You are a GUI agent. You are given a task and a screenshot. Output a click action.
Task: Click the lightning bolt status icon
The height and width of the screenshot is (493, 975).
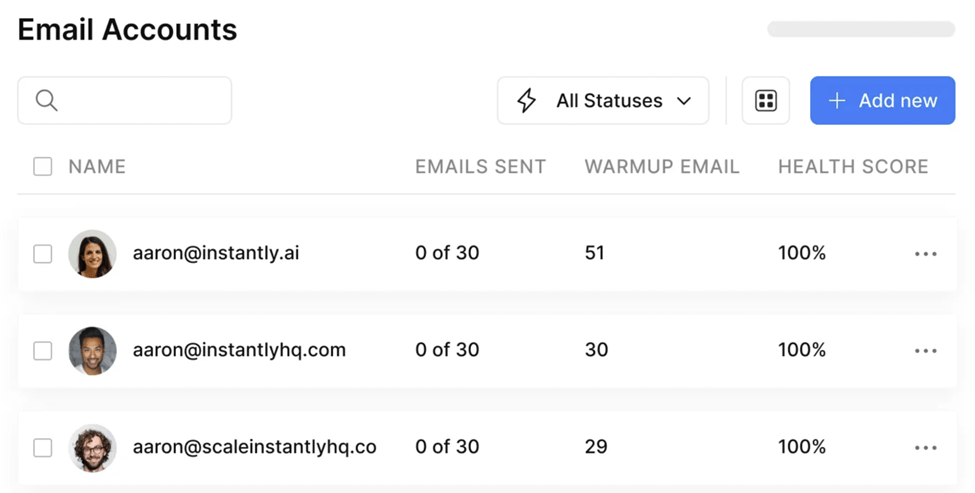(526, 100)
